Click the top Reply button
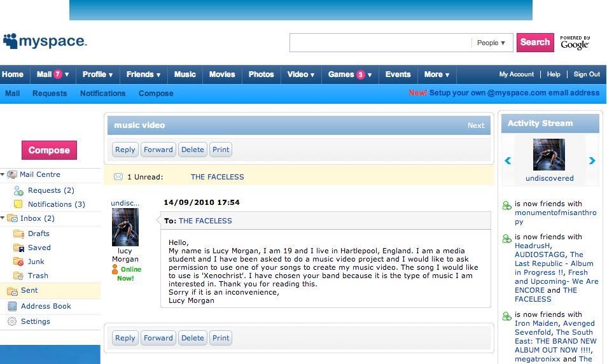Viewport: 607px width, 364px height. click(x=125, y=150)
